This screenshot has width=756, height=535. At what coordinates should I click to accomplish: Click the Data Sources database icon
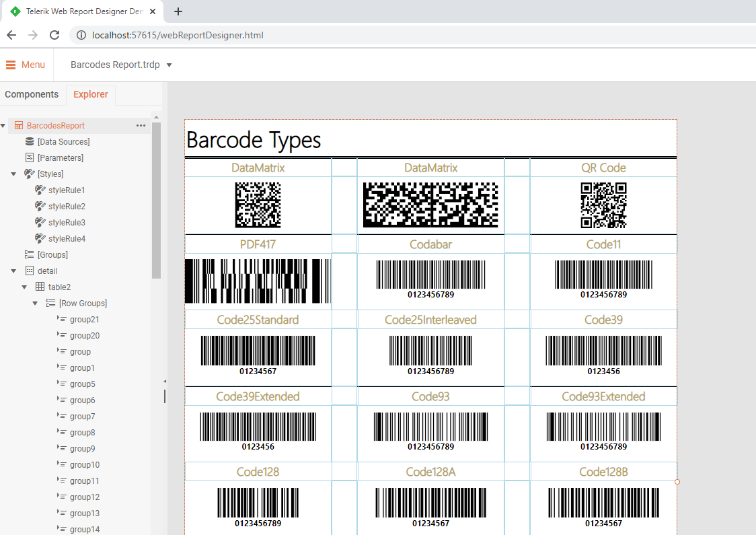point(29,142)
